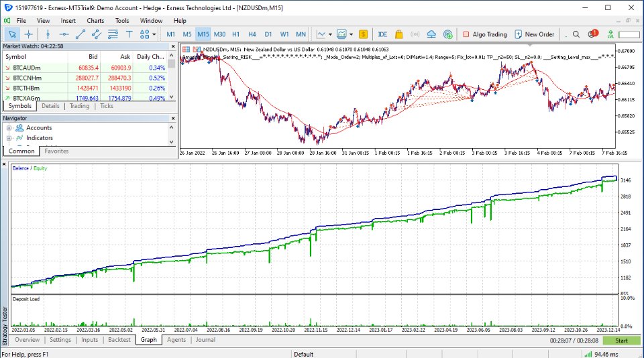Click the green LVL icon

(x=610, y=34)
